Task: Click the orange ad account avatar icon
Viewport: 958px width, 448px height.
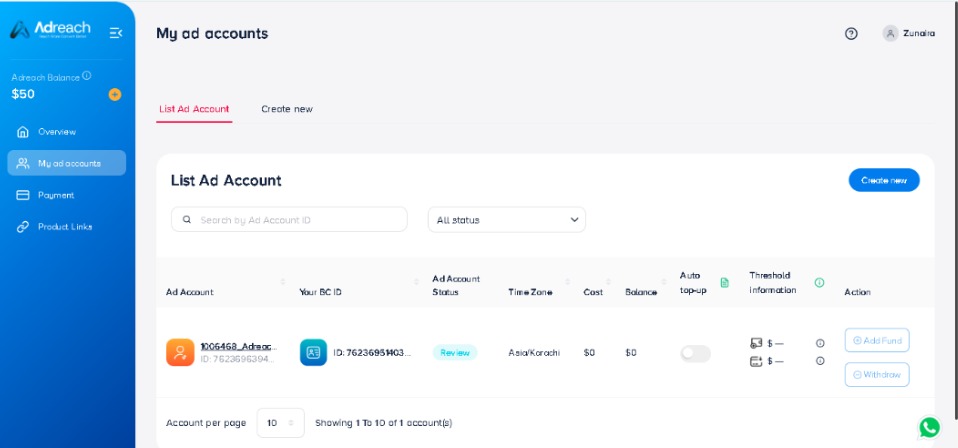Action: click(180, 352)
